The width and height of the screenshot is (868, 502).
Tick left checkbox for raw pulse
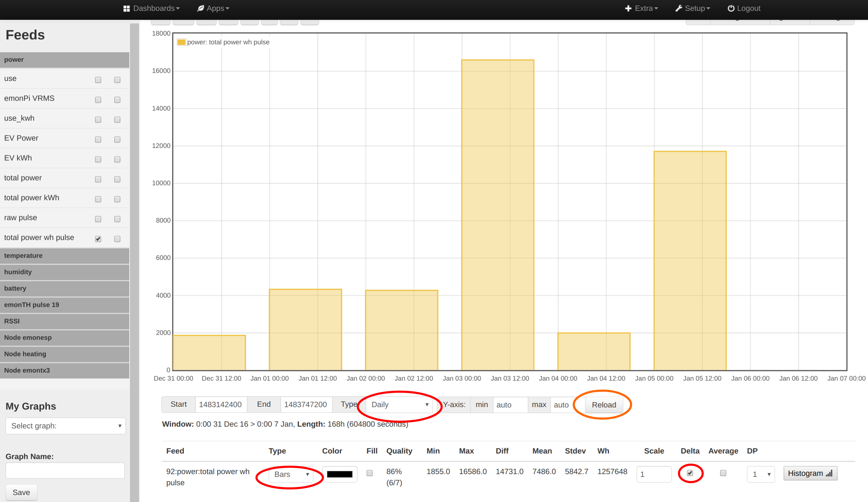(98, 219)
